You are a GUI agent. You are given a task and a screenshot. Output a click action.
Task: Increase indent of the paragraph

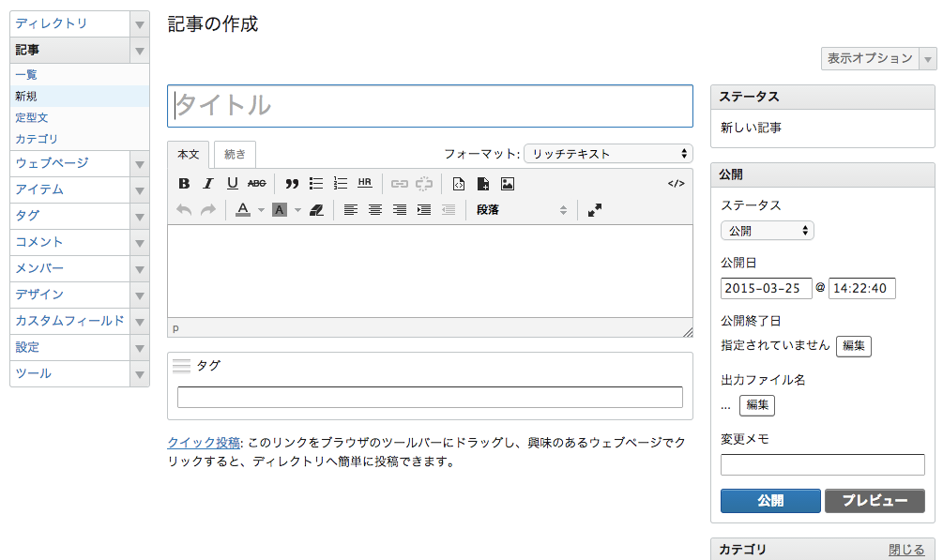[424, 210]
